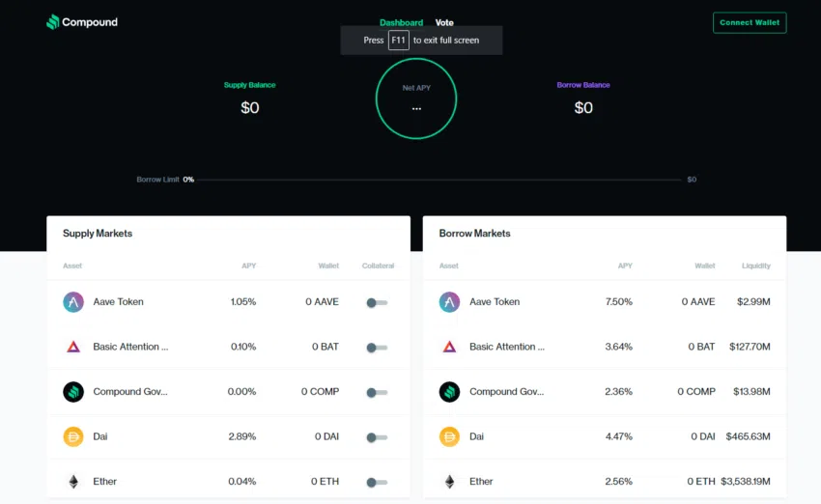Screen dimensions: 821x504
Task: Click the Net APY circle
Action: 416,98
